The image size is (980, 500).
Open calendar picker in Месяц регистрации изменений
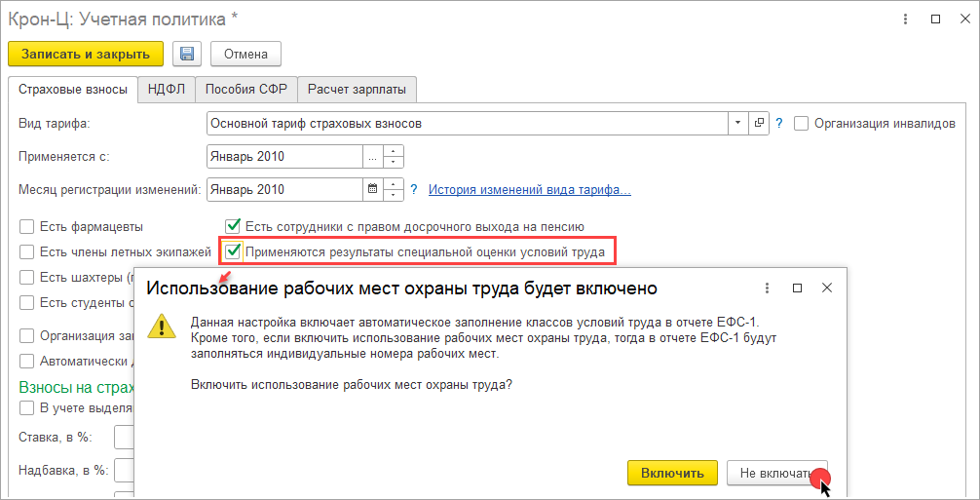tap(372, 189)
